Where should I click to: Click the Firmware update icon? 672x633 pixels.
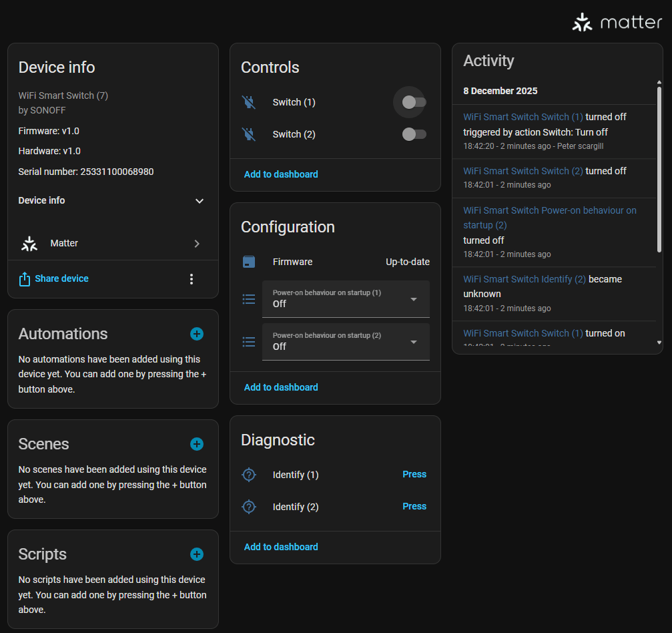249,262
